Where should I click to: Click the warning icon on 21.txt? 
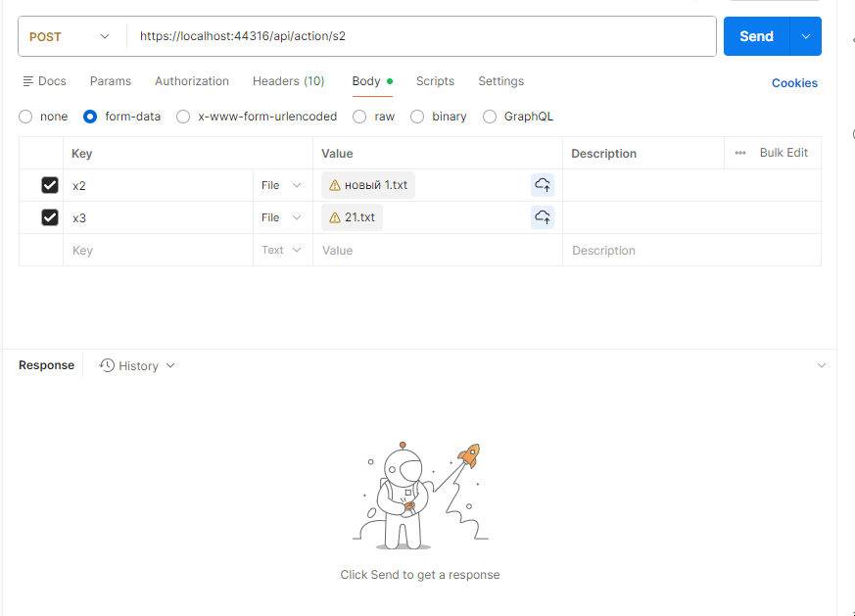pos(335,217)
